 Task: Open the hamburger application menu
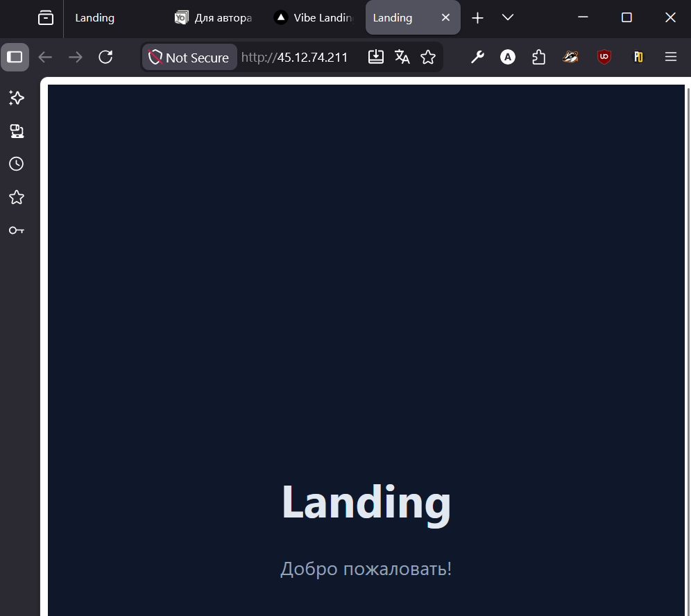tap(670, 57)
